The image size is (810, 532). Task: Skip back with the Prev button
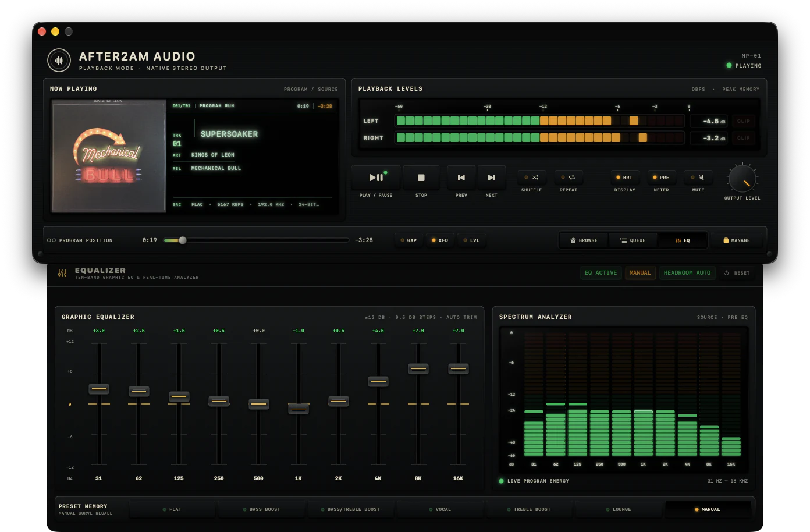(x=461, y=178)
